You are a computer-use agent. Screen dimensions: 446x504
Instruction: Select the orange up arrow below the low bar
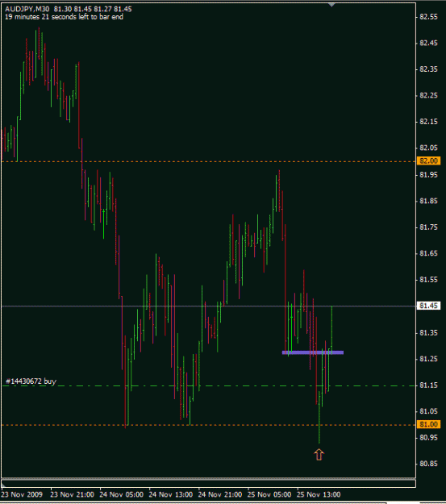coord(319,455)
